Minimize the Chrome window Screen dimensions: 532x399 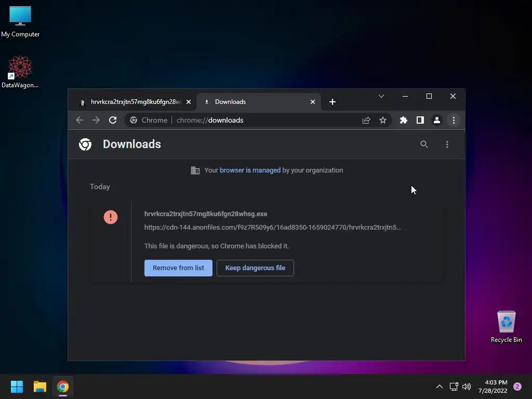(405, 96)
